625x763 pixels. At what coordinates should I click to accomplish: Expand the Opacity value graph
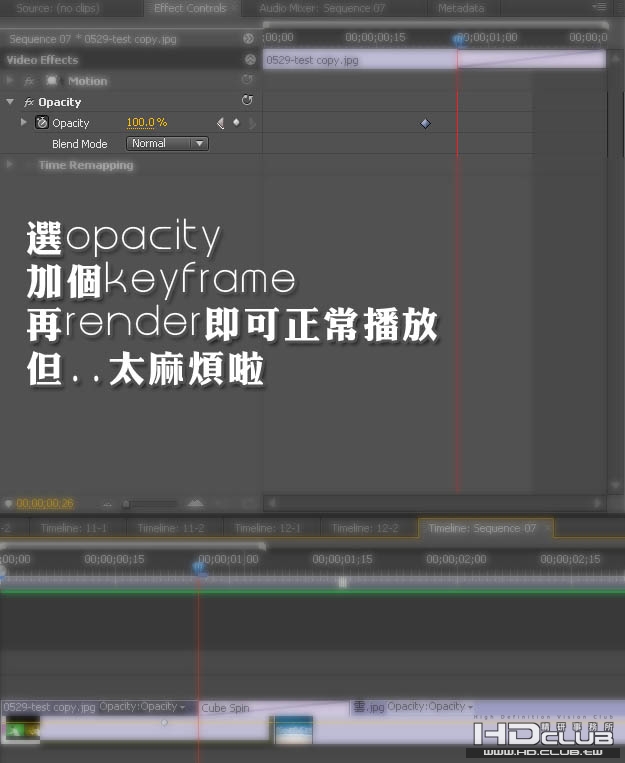click(23, 122)
